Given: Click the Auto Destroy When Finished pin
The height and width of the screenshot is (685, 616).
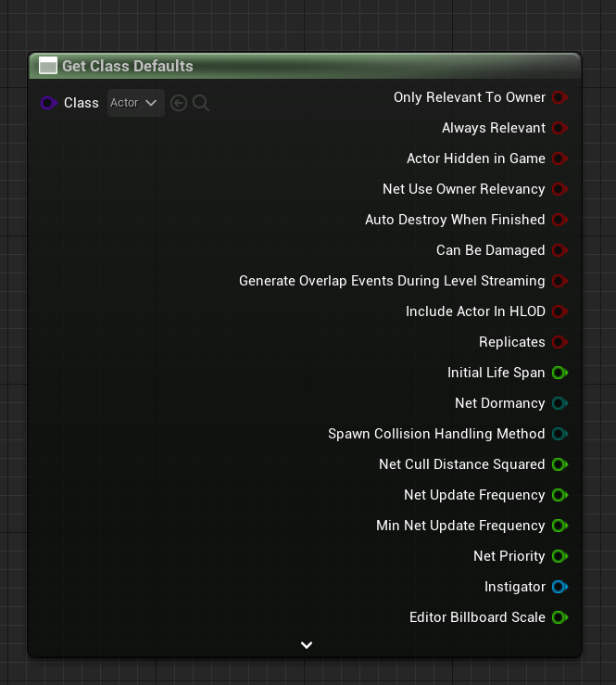Looking at the screenshot, I should (559, 220).
